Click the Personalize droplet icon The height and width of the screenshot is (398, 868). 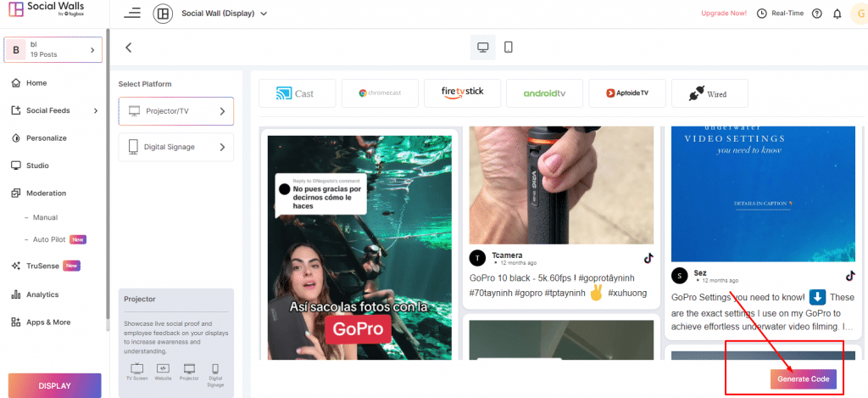tap(16, 138)
